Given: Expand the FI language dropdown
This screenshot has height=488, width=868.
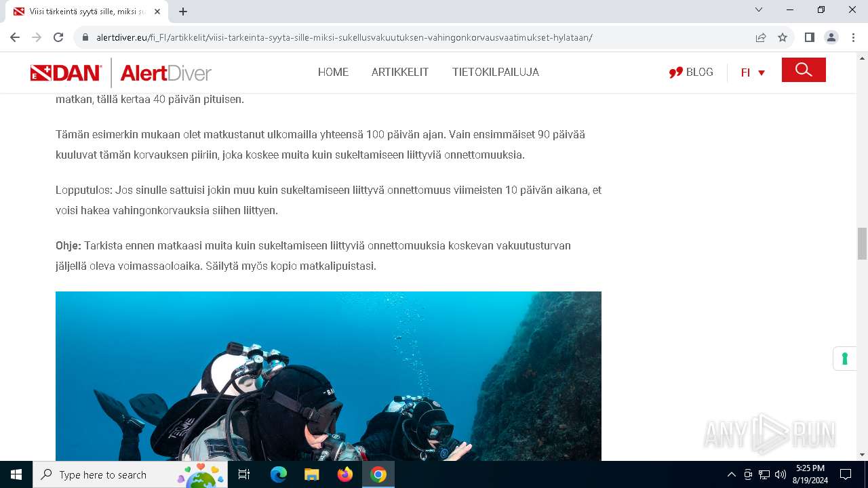Looking at the screenshot, I should [x=753, y=73].
